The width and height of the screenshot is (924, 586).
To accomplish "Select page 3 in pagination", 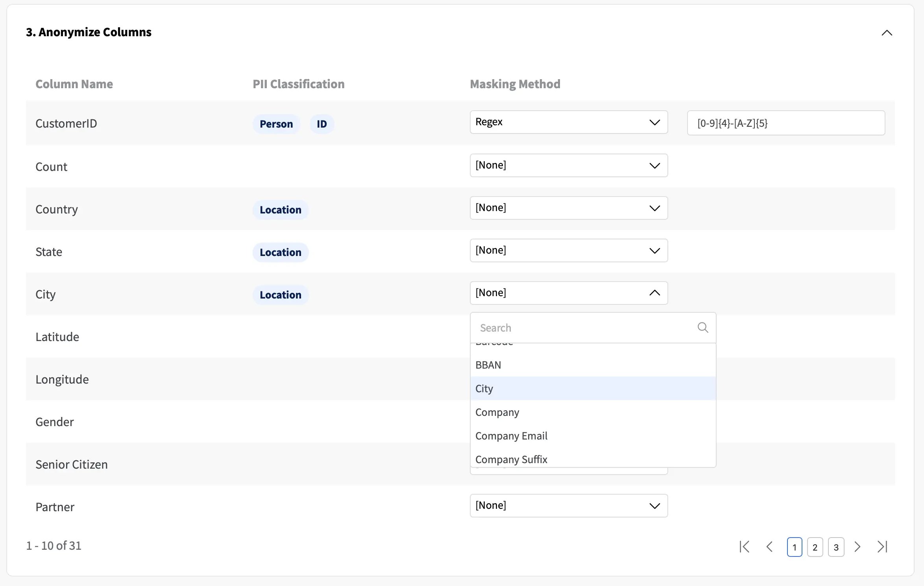I will pos(836,547).
